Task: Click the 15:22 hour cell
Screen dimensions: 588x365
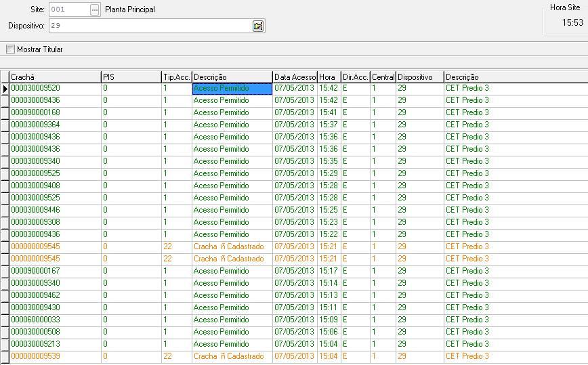Action: click(x=329, y=234)
